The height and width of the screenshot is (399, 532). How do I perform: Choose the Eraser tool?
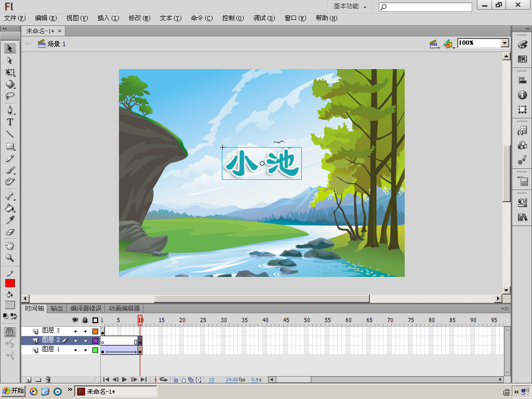pos(10,232)
